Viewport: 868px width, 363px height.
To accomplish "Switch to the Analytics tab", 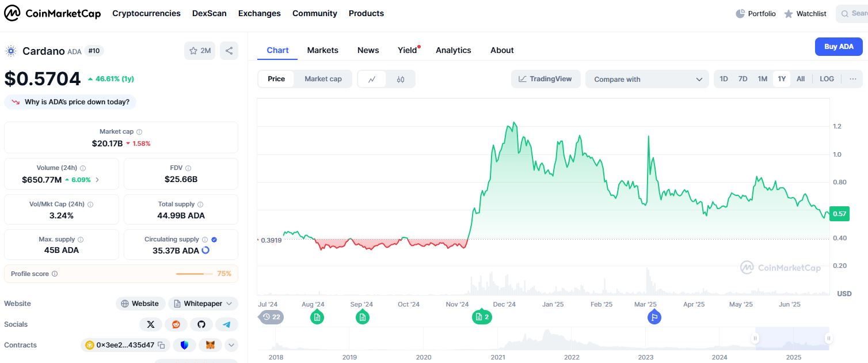I will (454, 50).
